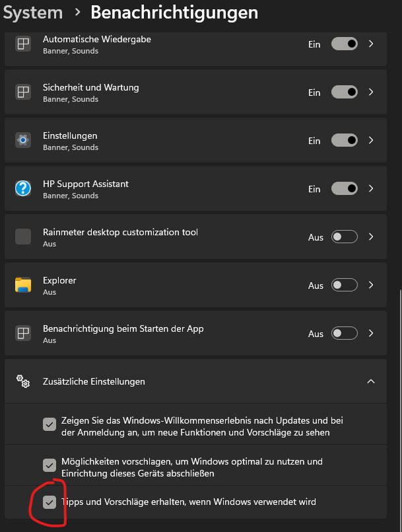Open Einstellungen app notification details

[370, 141]
